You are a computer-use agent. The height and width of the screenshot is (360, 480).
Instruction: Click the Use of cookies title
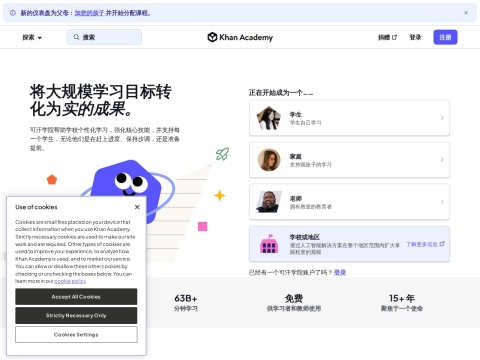[x=36, y=207]
